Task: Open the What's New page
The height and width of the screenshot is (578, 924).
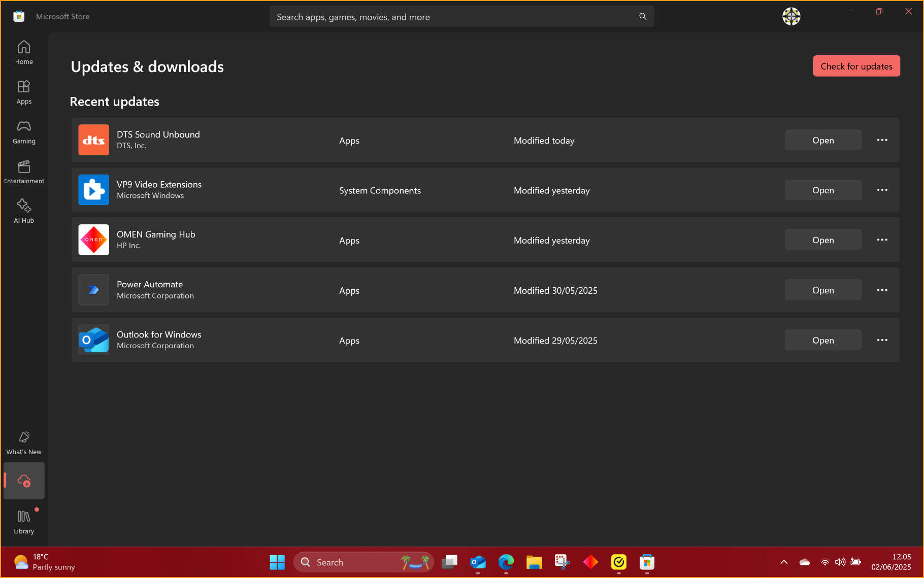Action: [24, 443]
